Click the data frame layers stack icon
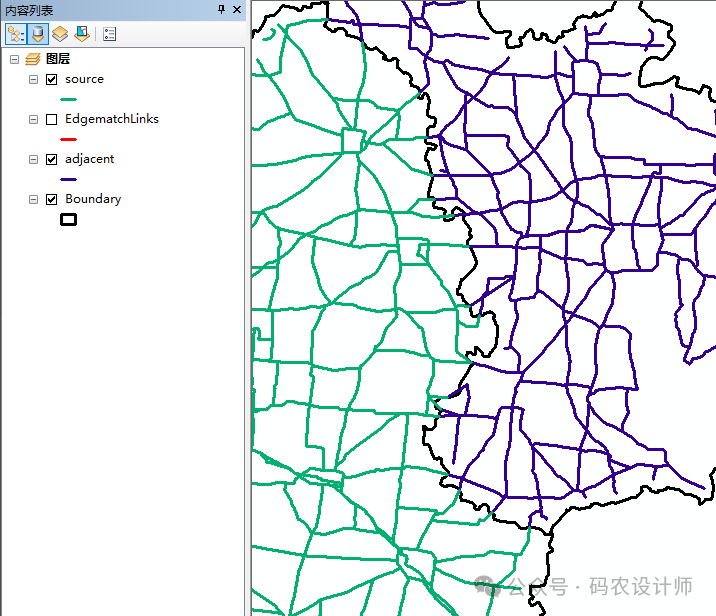 click(33, 59)
